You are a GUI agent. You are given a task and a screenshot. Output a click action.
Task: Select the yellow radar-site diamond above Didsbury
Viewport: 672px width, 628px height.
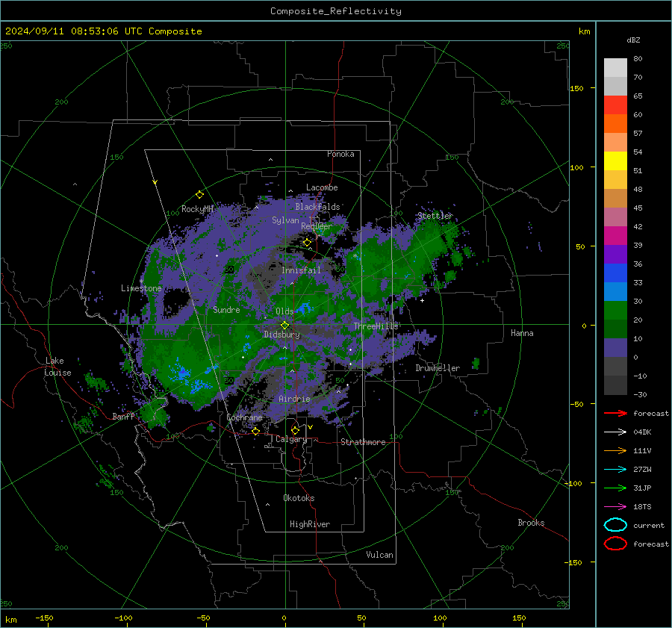coord(284,325)
